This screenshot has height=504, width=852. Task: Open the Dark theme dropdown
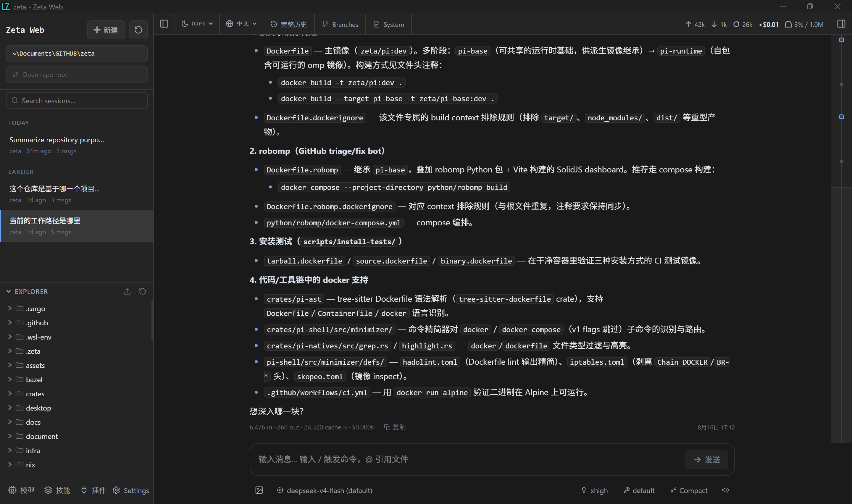(x=197, y=23)
